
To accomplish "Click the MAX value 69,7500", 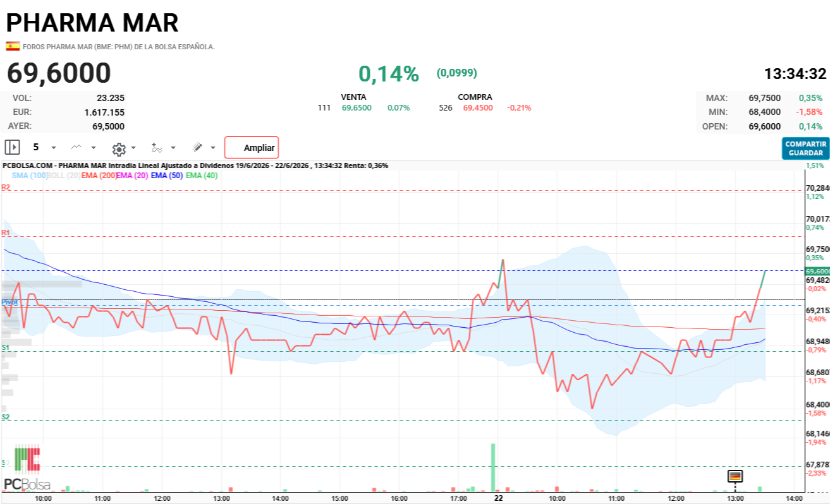I will click(765, 98).
